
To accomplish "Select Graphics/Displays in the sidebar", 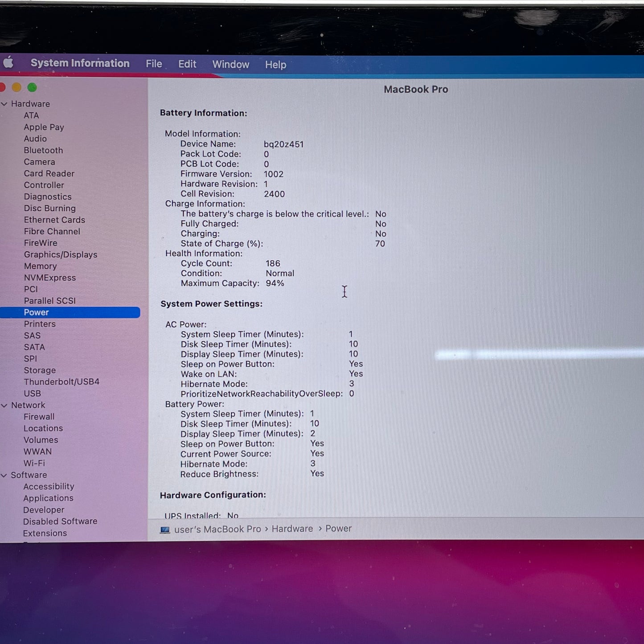I will [61, 254].
